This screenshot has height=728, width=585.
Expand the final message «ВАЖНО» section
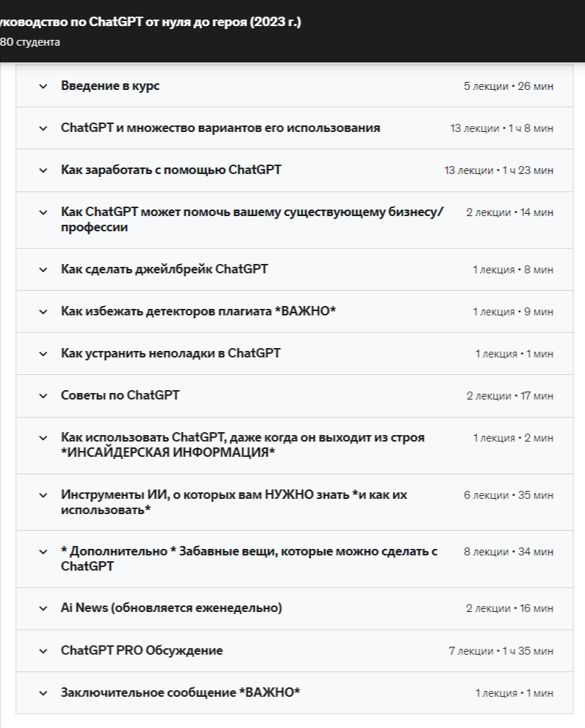43,692
